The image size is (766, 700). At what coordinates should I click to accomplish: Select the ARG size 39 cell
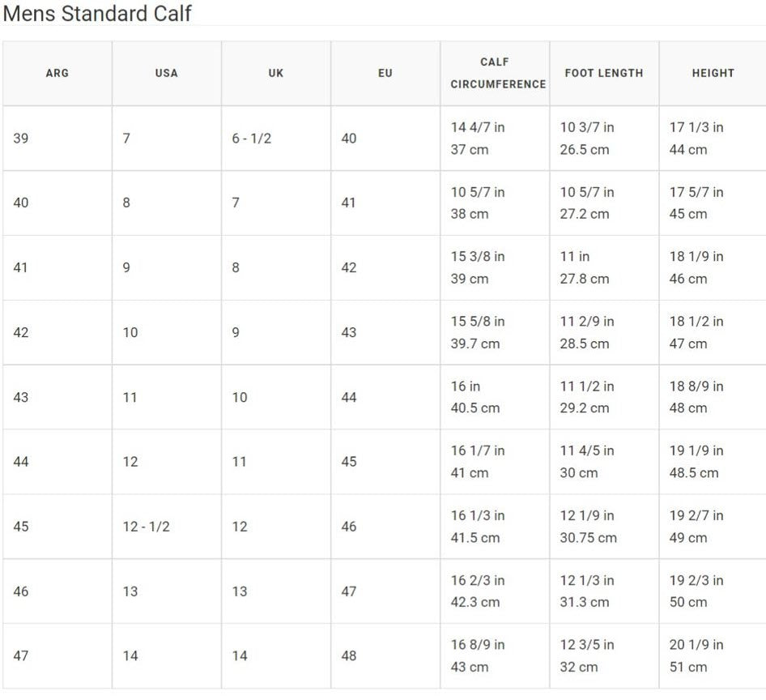tap(21, 139)
